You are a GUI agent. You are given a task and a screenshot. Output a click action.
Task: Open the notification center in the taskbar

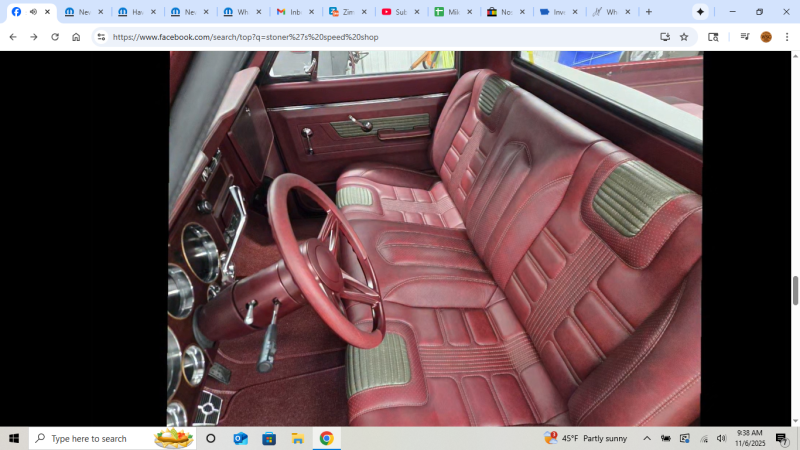click(782, 438)
